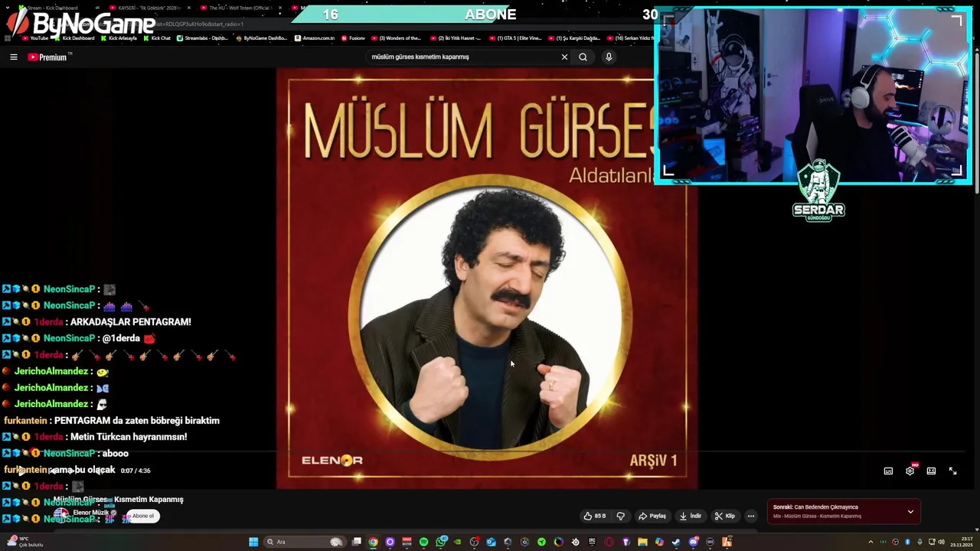Enter fullscreen in video player
The image size is (980, 551).
(952, 471)
